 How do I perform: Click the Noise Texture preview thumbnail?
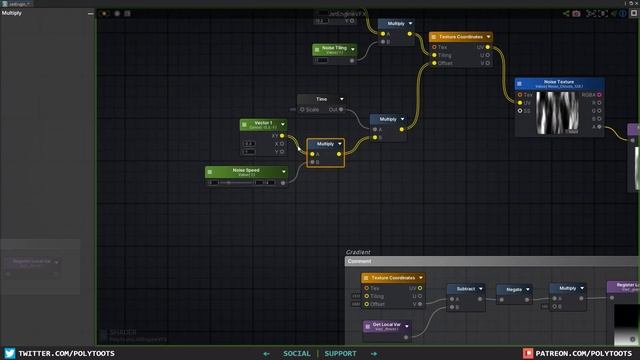(x=557, y=113)
